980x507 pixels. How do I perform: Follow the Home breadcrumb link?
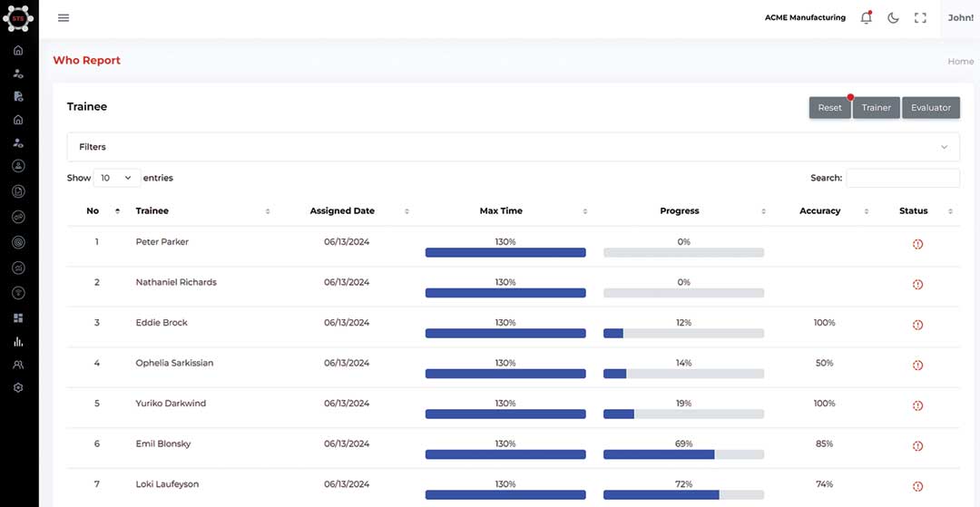[960, 62]
